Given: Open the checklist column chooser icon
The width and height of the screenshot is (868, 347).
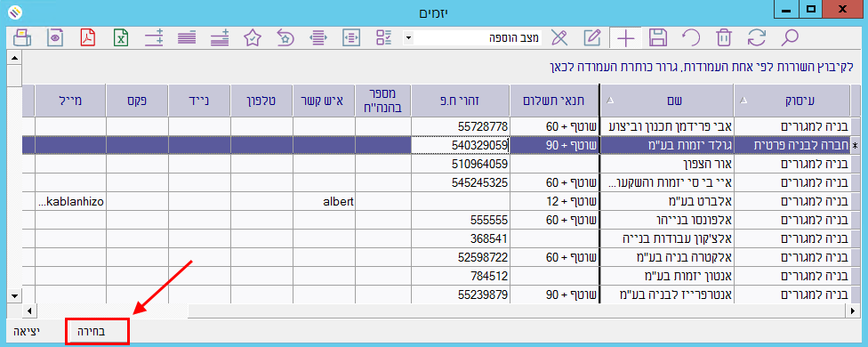Looking at the screenshot, I should pyautogui.click(x=383, y=38).
